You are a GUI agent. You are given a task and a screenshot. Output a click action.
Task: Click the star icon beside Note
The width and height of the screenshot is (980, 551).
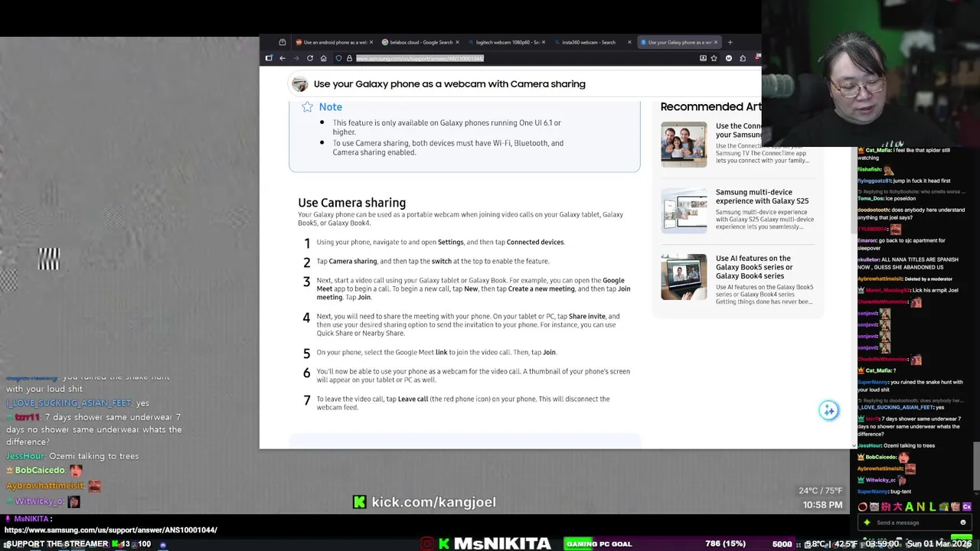coord(307,106)
